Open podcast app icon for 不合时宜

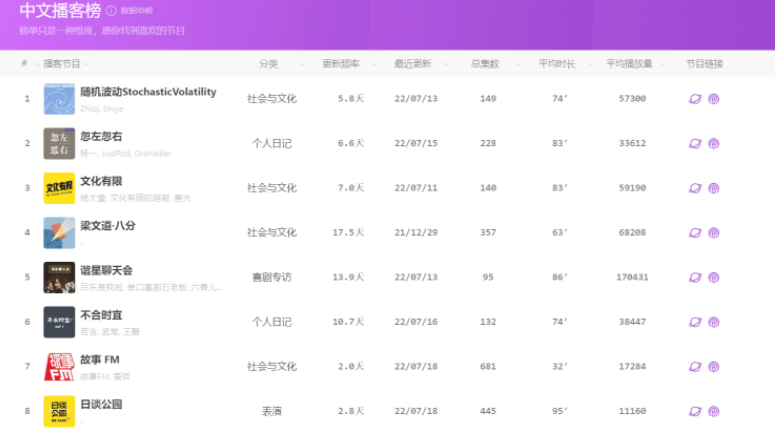click(714, 322)
